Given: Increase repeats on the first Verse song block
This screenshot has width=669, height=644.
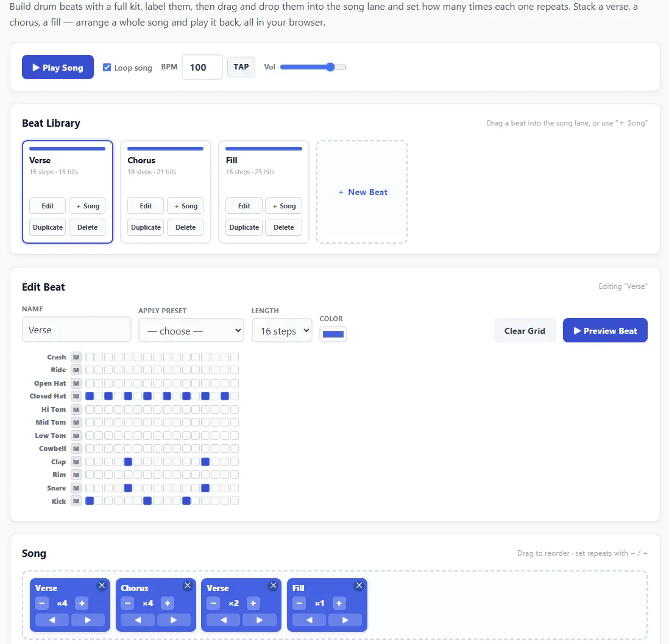Looking at the screenshot, I should [82, 603].
